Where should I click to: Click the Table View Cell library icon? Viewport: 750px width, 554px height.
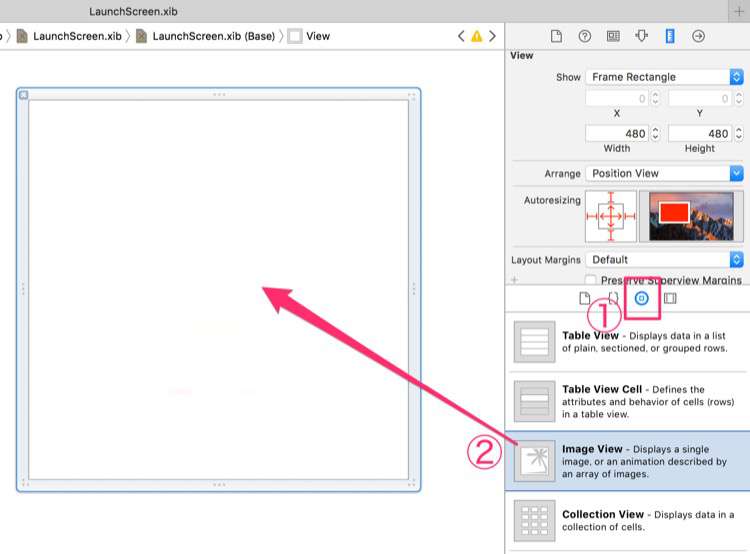pos(534,401)
